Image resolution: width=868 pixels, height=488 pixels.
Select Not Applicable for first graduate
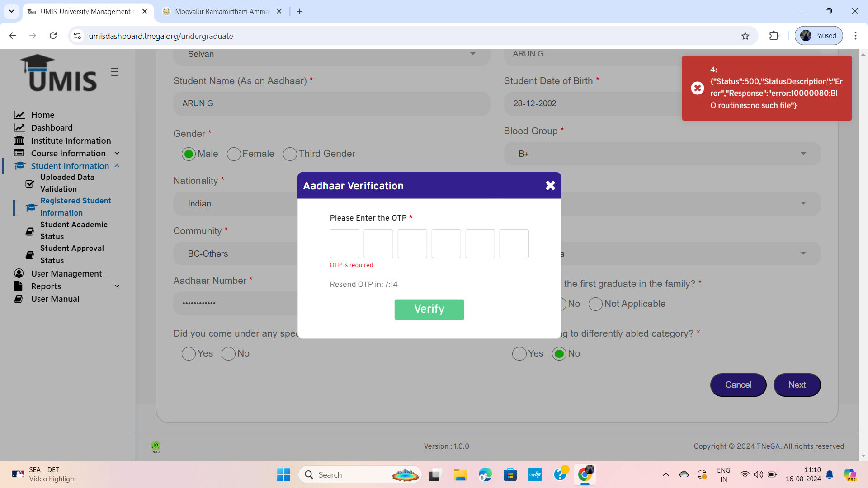click(595, 304)
